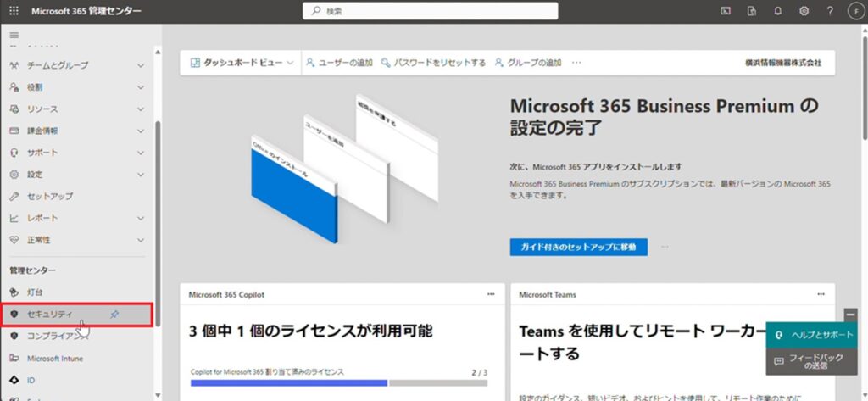Image resolution: width=868 pixels, height=401 pixels.
Task: Click the document update icon in header
Action: click(x=751, y=11)
